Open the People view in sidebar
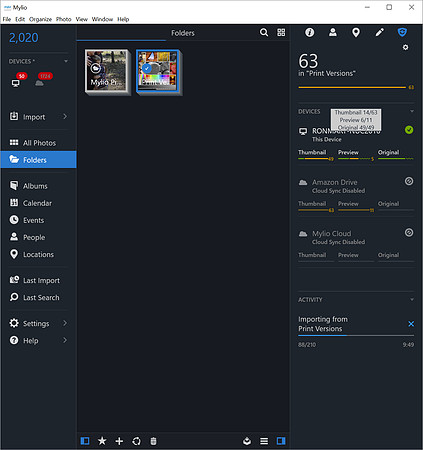 pyautogui.click(x=38, y=237)
